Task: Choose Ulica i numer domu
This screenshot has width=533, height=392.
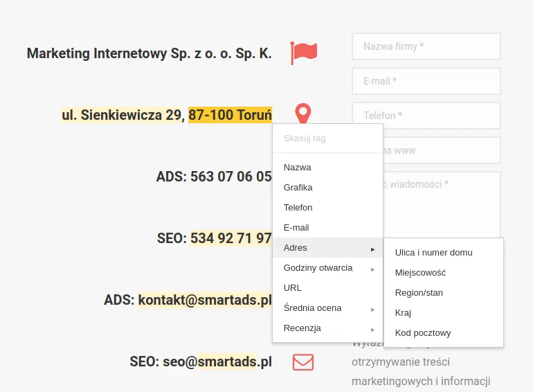Action: [433, 253]
